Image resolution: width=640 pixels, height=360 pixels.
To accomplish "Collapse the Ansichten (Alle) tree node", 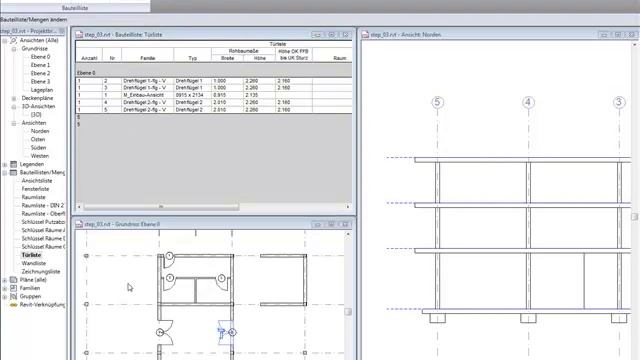I will [x=5, y=41].
